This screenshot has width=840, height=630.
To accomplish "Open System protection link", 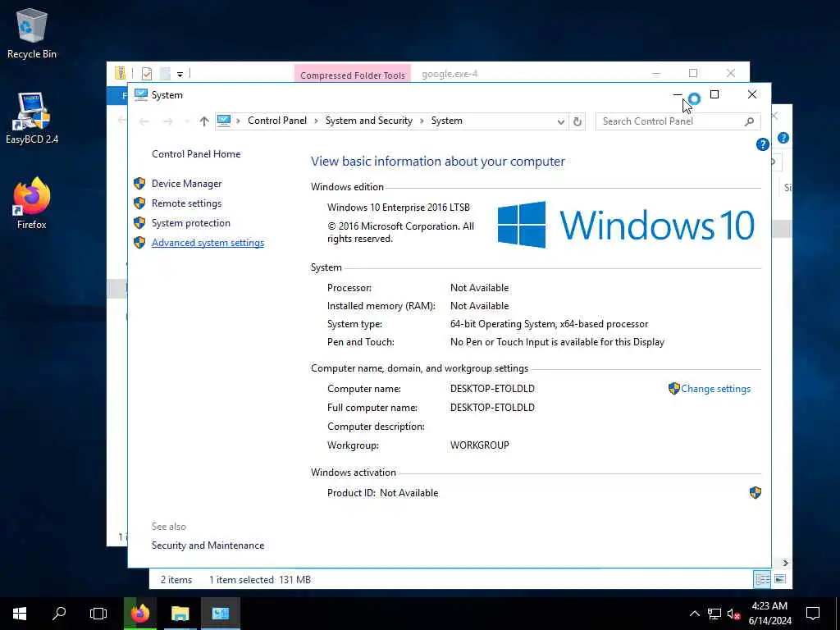I will click(x=190, y=223).
